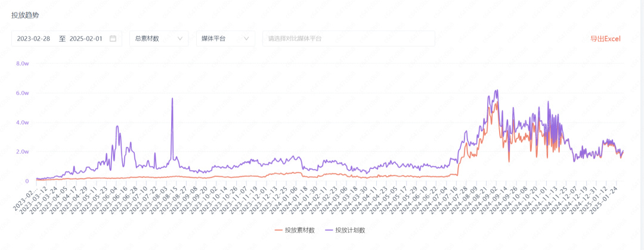
Task: Focus the 请选择对比媒体平台 input field
Action: (349, 39)
